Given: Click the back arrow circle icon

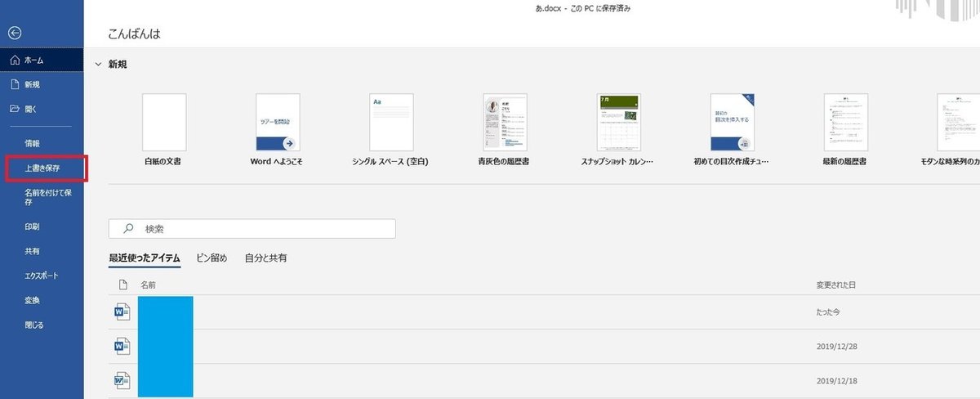Looking at the screenshot, I should [15, 33].
